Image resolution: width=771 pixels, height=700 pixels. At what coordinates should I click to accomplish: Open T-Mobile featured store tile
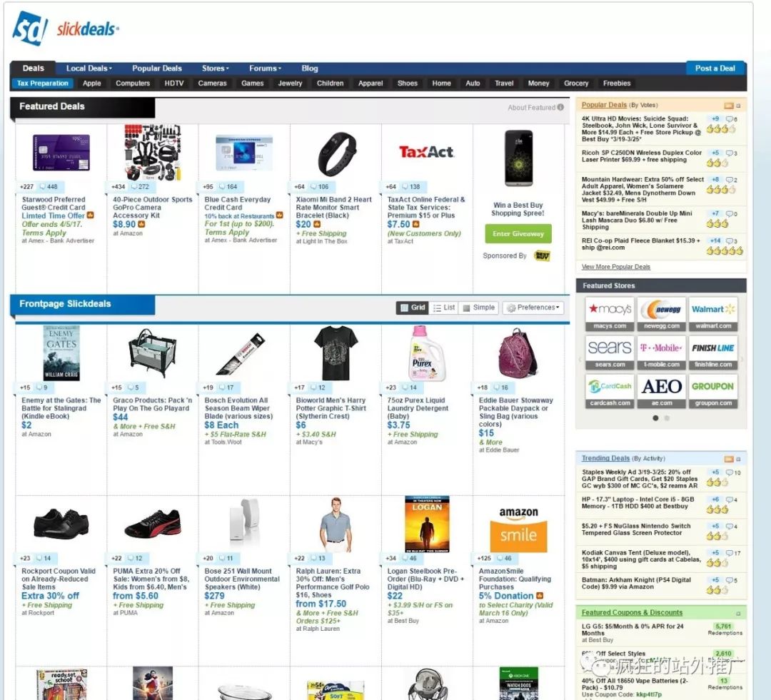661,352
